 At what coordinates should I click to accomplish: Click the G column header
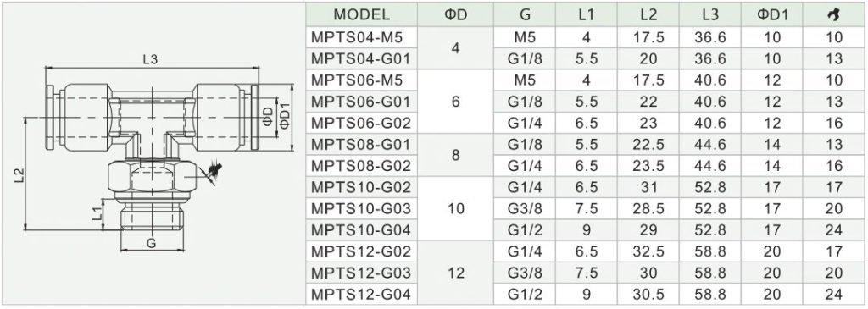tap(524, 15)
